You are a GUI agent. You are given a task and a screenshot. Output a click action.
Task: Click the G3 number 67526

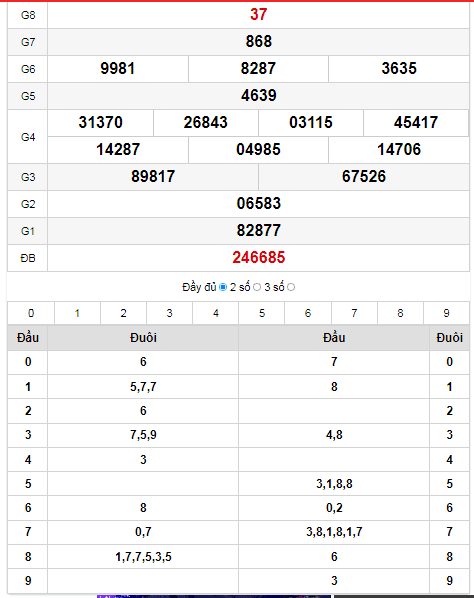tap(364, 177)
